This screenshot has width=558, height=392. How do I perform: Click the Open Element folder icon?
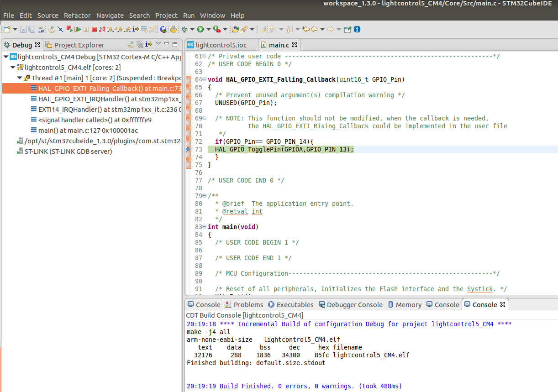235,29
